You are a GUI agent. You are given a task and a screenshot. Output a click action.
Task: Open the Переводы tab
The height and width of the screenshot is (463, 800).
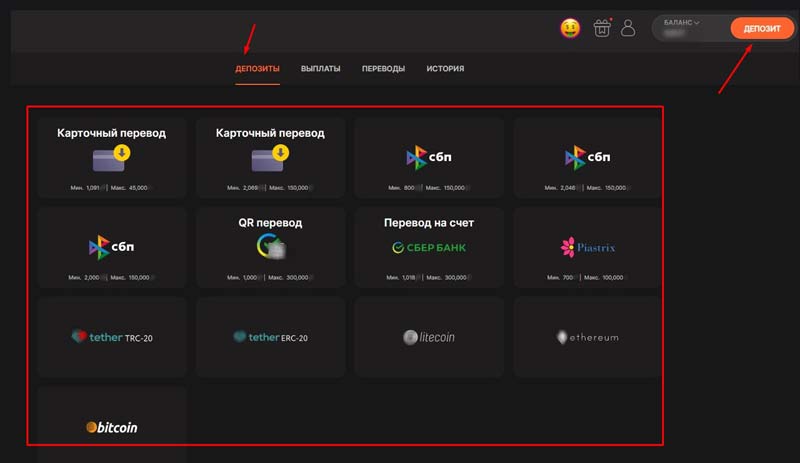click(383, 69)
